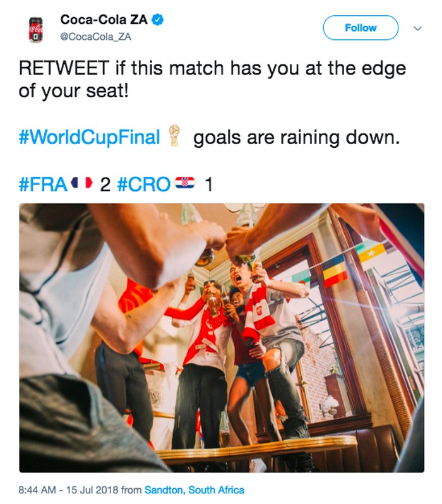This screenshot has width=442, height=504.
Task: Click the blue verified badge
Action: (158, 20)
